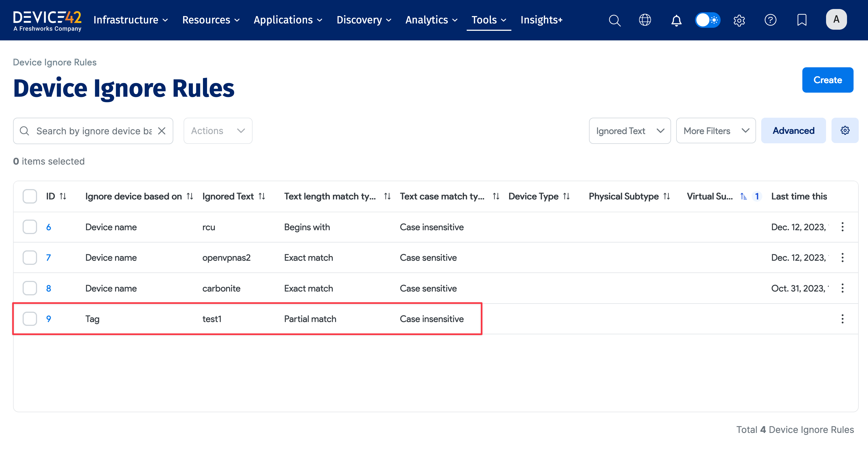Open the Ignored Text filter dropdown
This screenshot has width=868, height=455.
[629, 131]
